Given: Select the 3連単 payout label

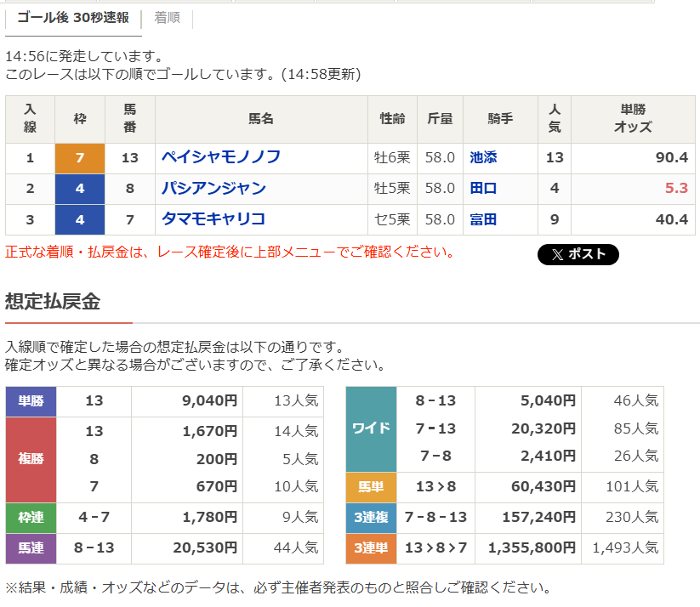Looking at the screenshot, I should pos(371,548).
